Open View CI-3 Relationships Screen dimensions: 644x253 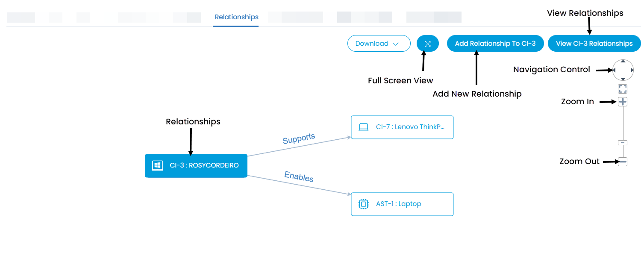tap(594, 43)
